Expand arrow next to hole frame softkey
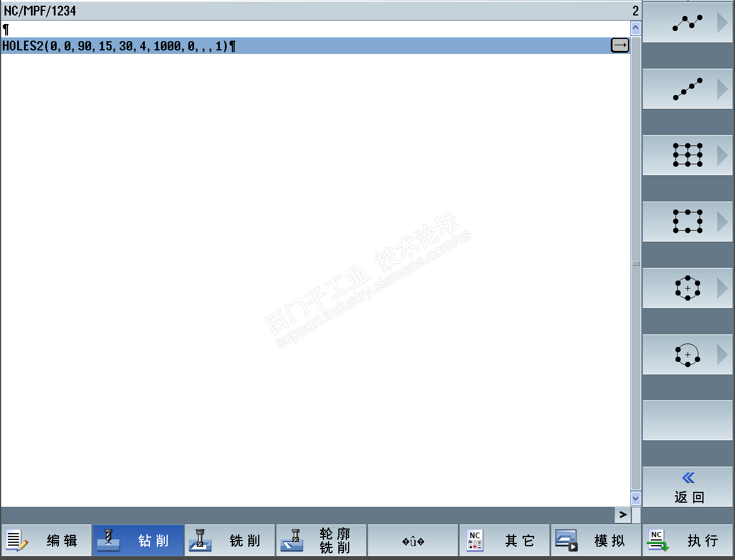 [722, 222]
